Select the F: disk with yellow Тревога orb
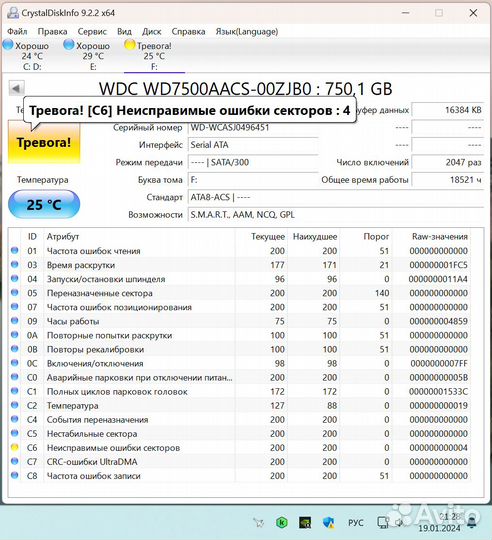Viewport: 492px width, 540px height. coord(149,55)
